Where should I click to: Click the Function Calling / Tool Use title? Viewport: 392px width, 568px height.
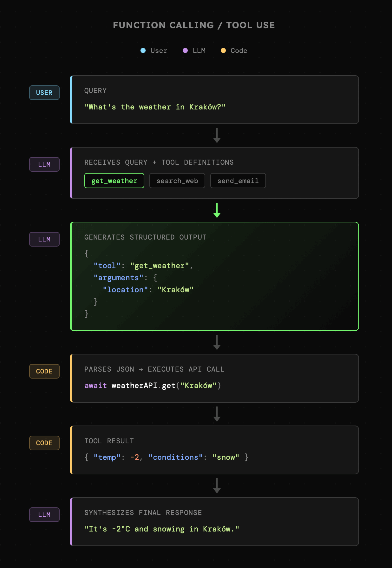[x=194, y=25]
